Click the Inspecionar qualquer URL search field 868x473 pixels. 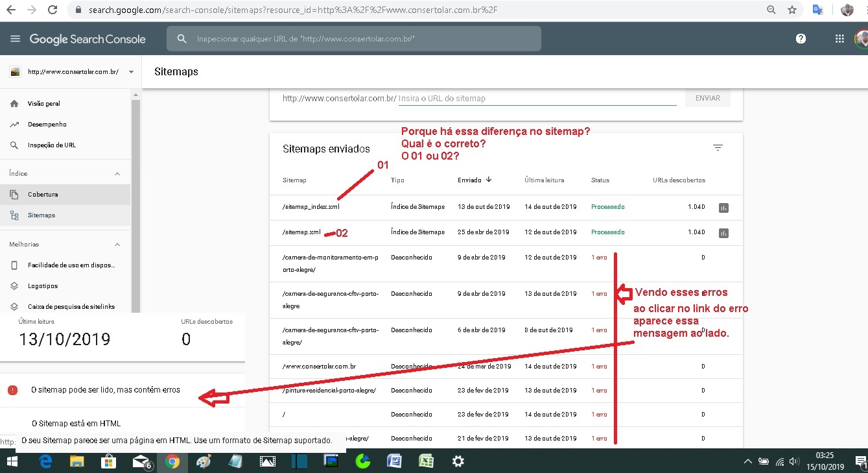click(x=353, y=39)
